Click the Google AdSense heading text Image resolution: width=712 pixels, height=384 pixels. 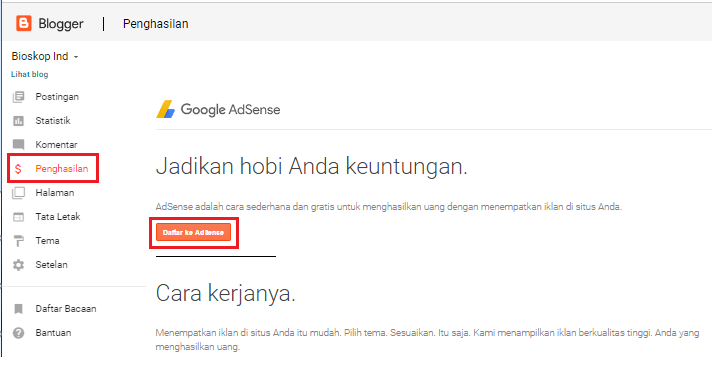231,110
